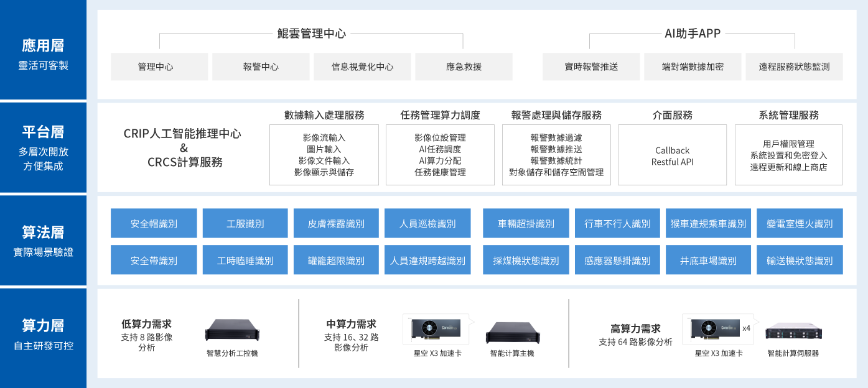The image size is (868, 388).
Task: Click the 靈活可客製 subtitle
Action: pyautogui.click(x=43, y=65)
